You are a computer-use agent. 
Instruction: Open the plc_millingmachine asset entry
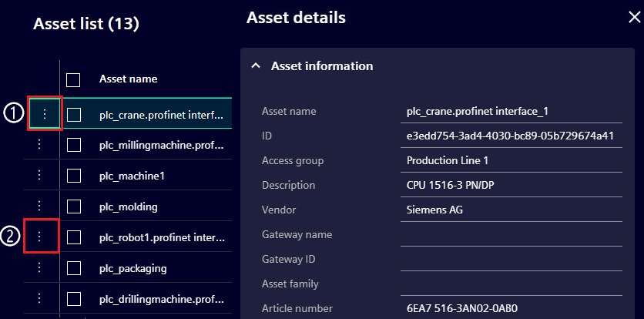tap(160, 146)
